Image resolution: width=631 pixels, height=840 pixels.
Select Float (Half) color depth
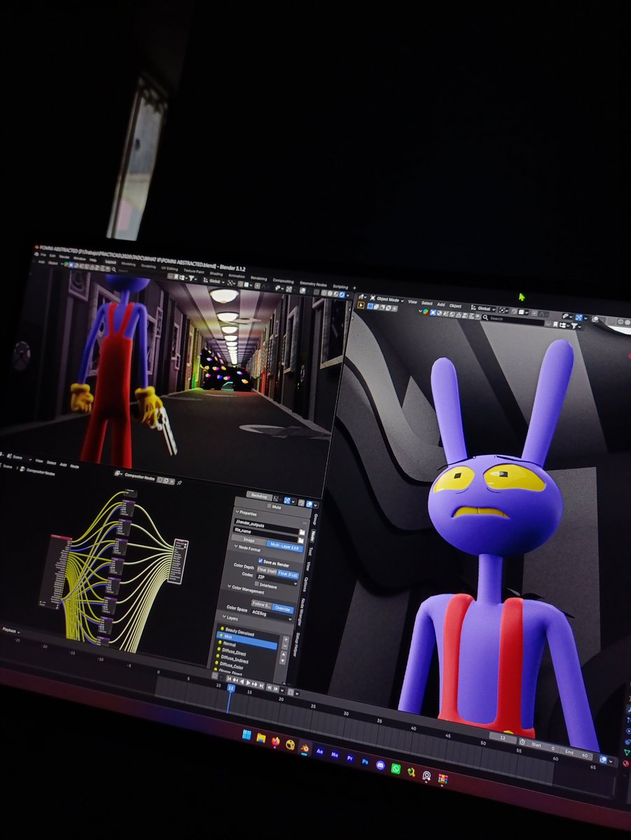coord(267,570)
